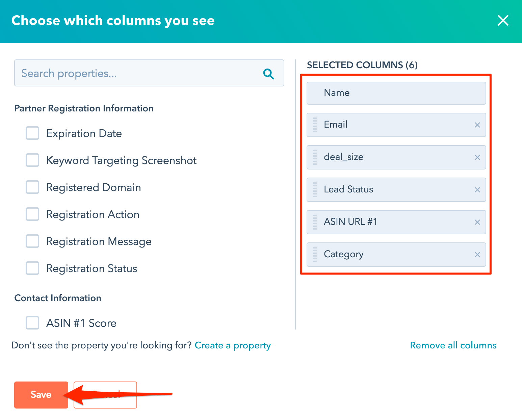Check the Expiration Date checkbox

32,133
